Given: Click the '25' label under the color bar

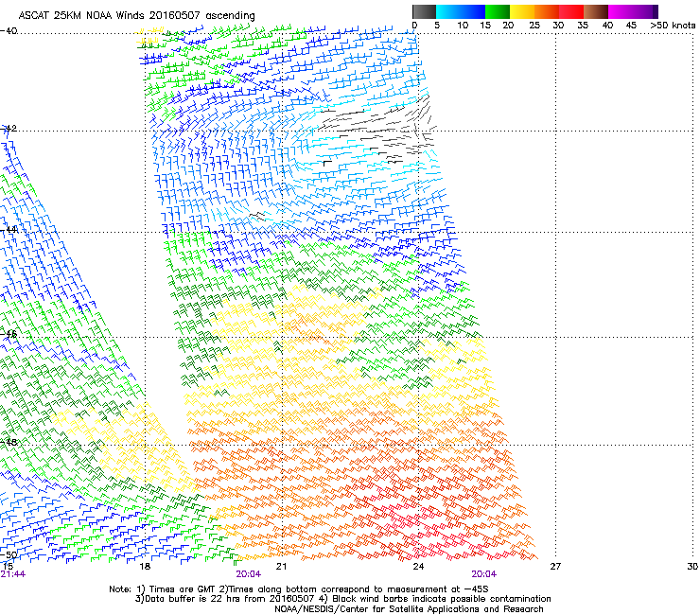Looking at the screenshot, I should [x=534, y=25].
